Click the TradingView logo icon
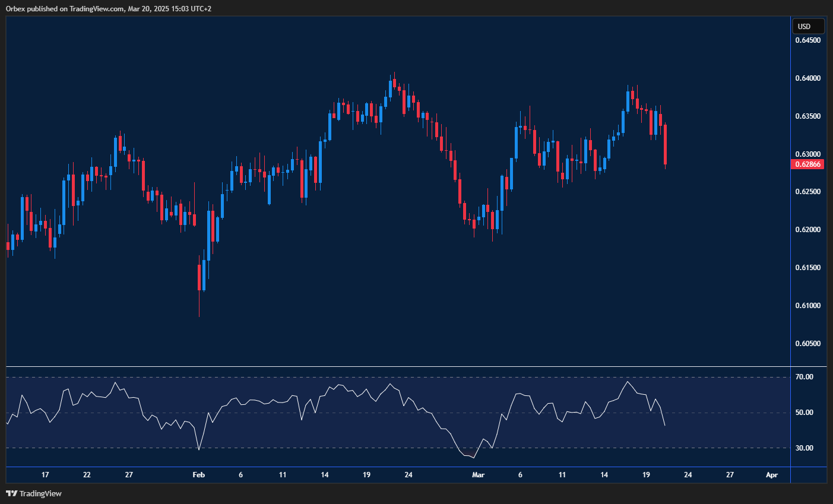 (11, 493)
